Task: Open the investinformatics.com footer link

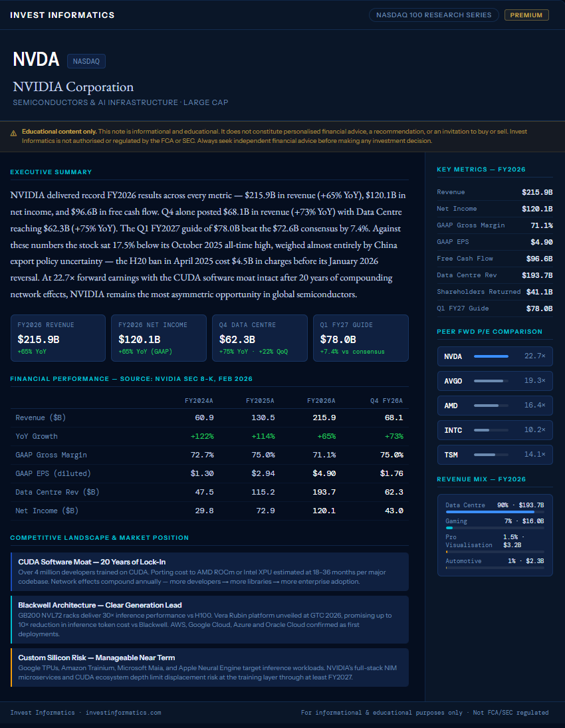Action: tap(124, 713)
